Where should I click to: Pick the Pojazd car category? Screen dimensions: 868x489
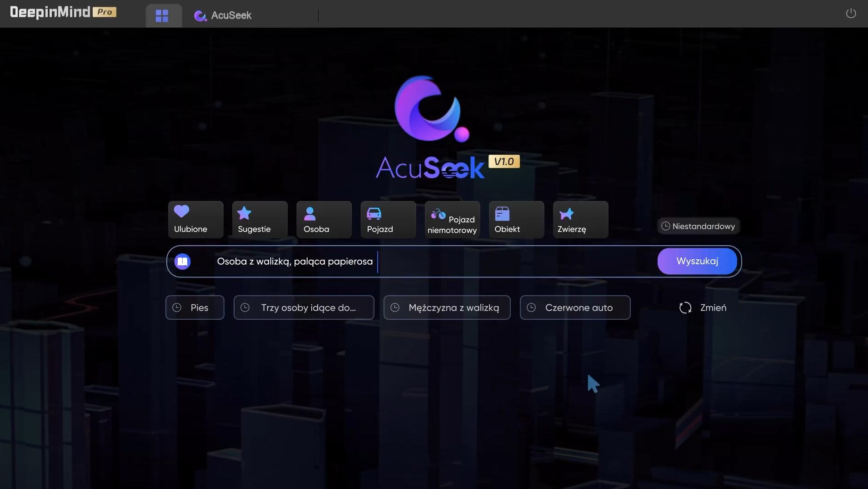388,220
